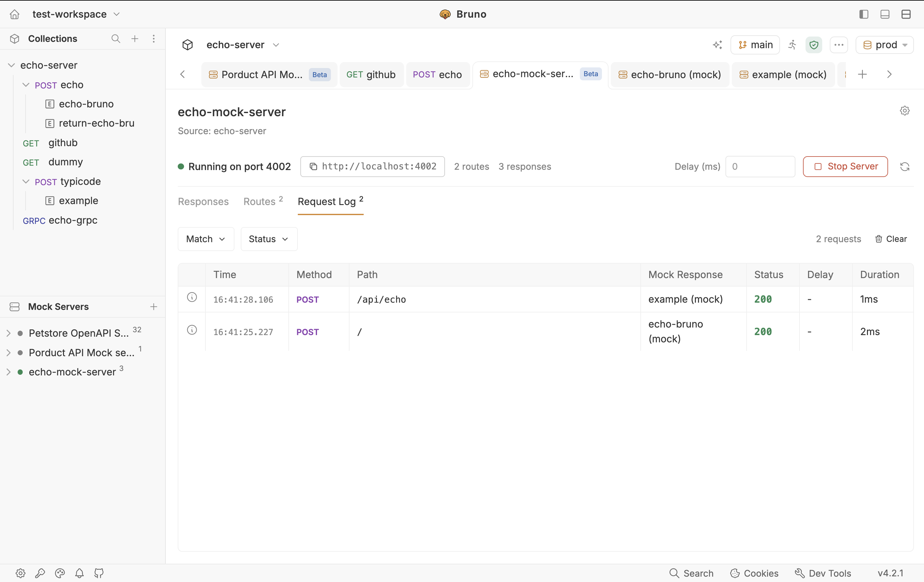View details of the /api/echo request

[x=192, y=297]
